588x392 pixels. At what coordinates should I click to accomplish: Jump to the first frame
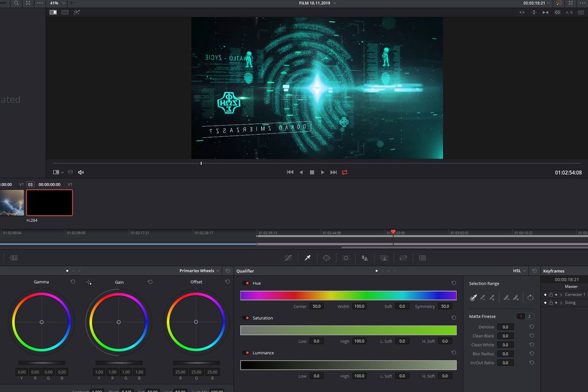[x=290, y=172]
